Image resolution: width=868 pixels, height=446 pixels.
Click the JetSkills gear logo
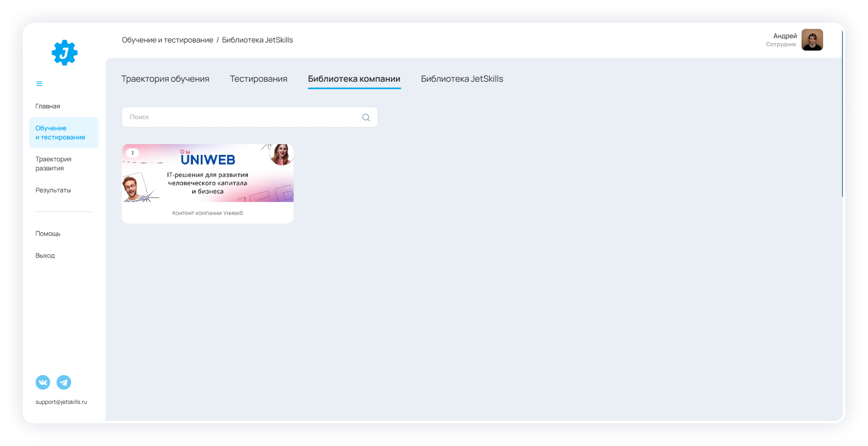point(65,53)
